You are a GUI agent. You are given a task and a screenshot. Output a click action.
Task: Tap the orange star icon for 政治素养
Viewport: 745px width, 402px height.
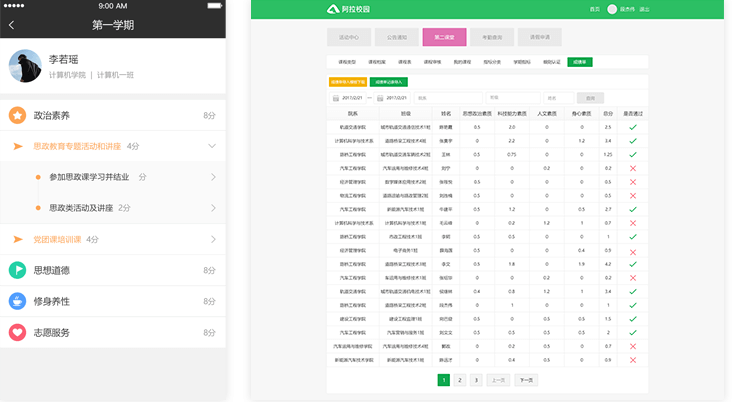click(x=17, y=116)
